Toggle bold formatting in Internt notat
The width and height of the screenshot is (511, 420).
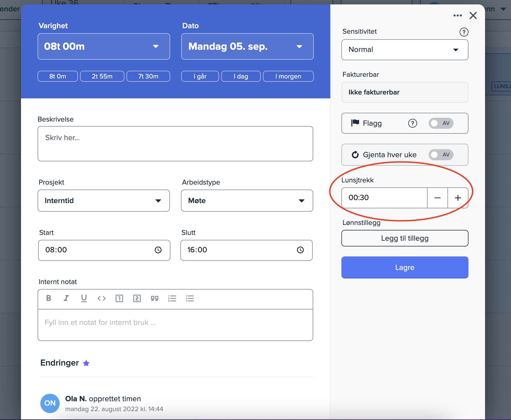(49, 298)
